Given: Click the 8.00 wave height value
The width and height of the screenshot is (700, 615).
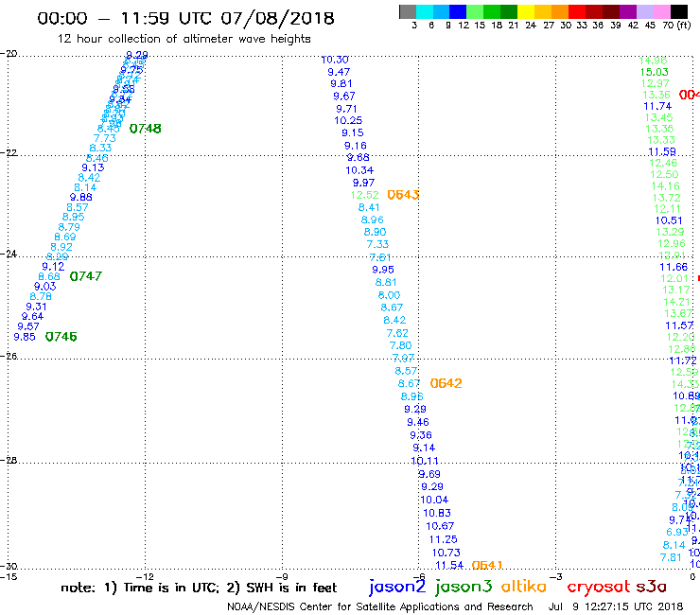Looking at the screenshot, I should pyautogui.click(x=390, y=295).
